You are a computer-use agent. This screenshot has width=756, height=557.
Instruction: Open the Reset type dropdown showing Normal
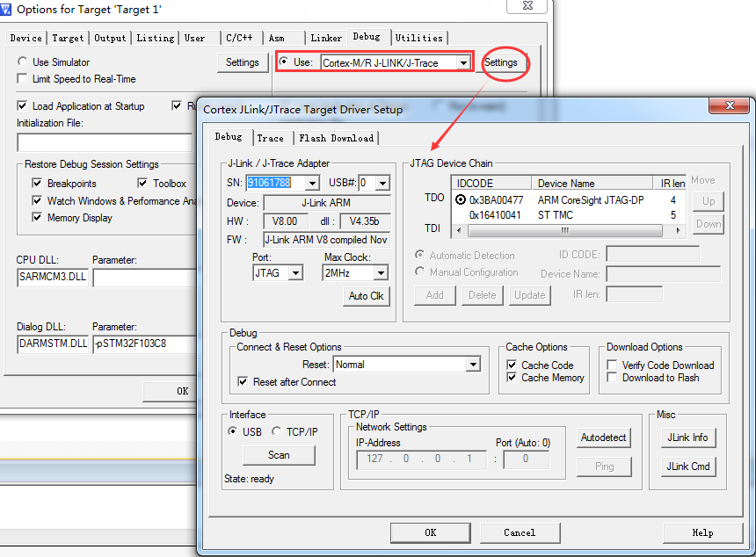click(474, 365)
